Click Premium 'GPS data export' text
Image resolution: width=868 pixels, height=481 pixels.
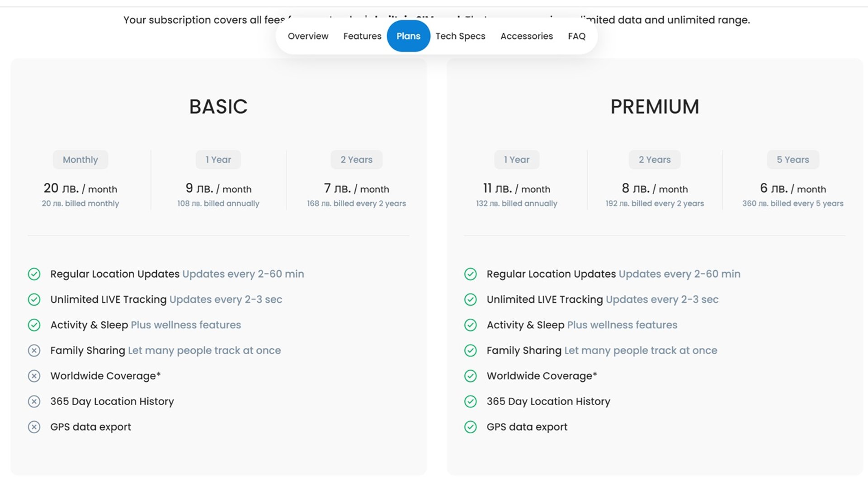click(527, 427)
